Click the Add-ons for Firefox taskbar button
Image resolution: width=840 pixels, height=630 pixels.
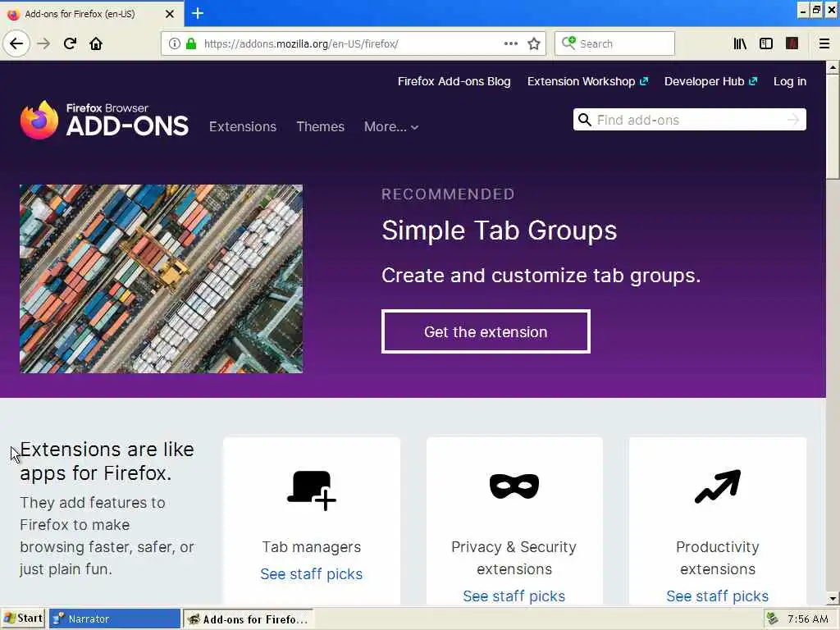click(x=249, y=619)
